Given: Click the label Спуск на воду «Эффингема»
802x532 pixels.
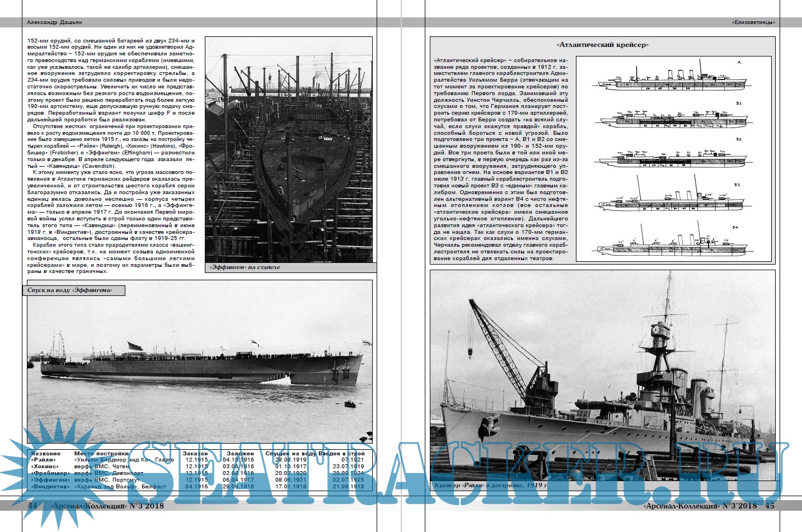Looking at the screenshot, I should (x=70, y=290).
